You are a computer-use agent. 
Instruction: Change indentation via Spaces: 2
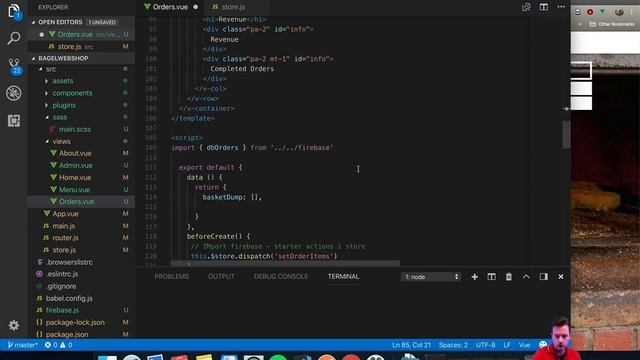pyautogui.click(x=453, y=345)
